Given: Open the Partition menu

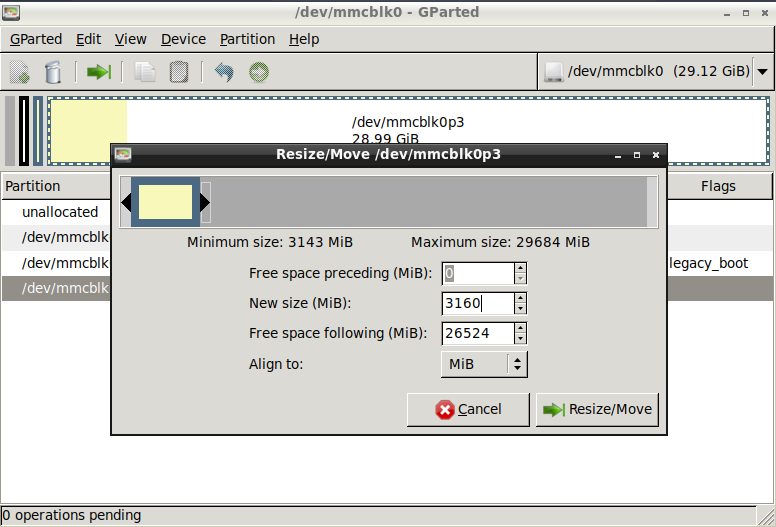Looking at the screenshot, I should [x=247, y=39].
